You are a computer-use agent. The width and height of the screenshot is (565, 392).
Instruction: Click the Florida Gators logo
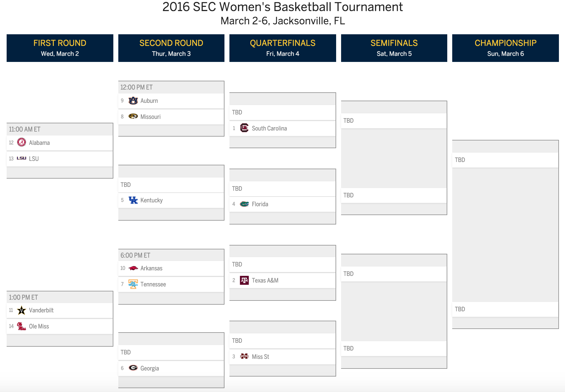pyautogui.click(x=244, y=204)
